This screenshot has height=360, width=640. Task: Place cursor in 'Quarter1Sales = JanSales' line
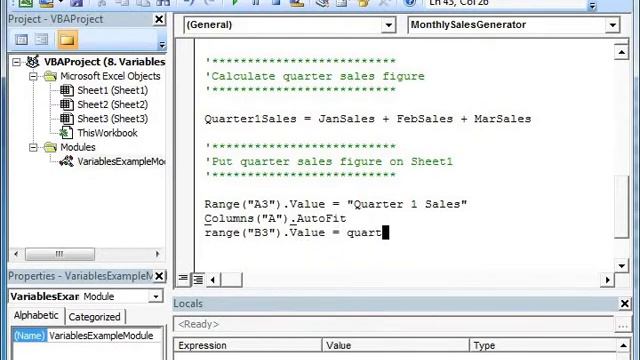point(368,119)
